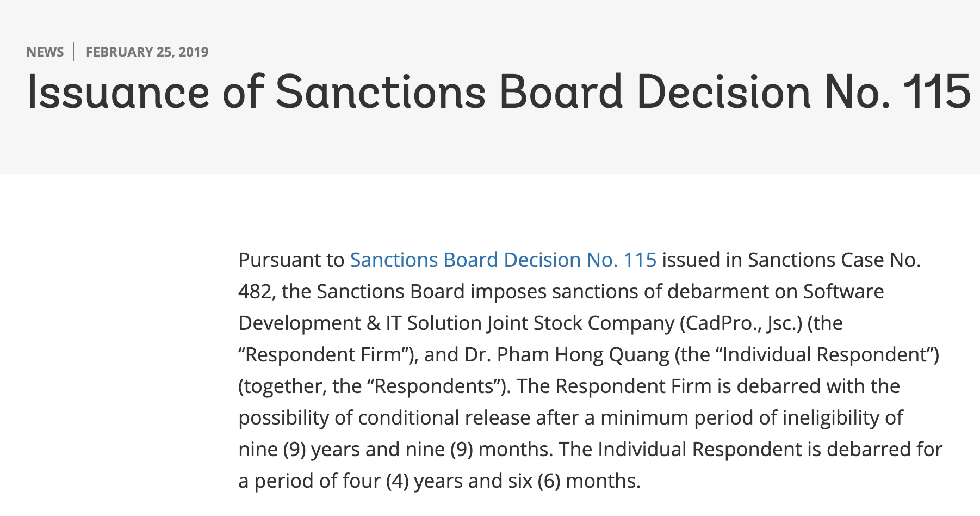The image size is (980, 516).
Task: Open the Sanctions Board Decision No. 115 link
Action: click(x=503, y=260)
